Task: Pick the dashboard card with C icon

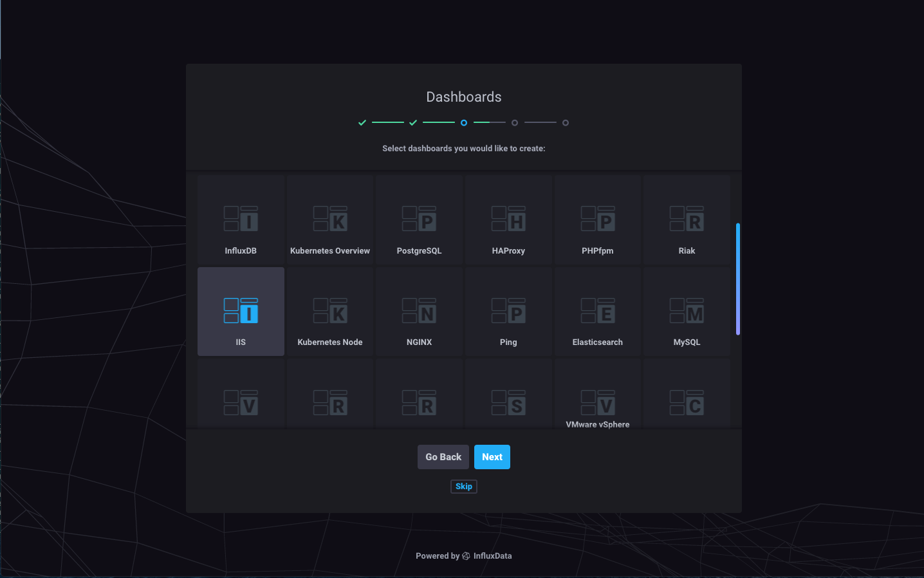Action: [687, 394]
